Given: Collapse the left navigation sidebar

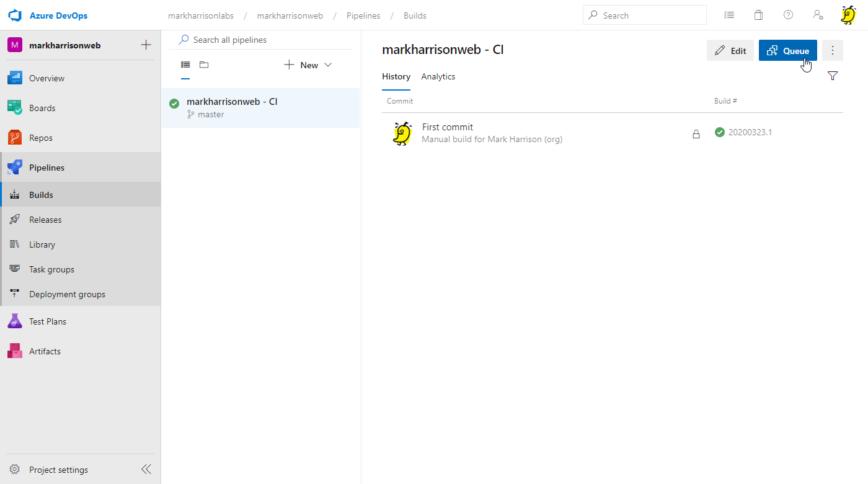Looking at the screenshot, I should 146,469.
